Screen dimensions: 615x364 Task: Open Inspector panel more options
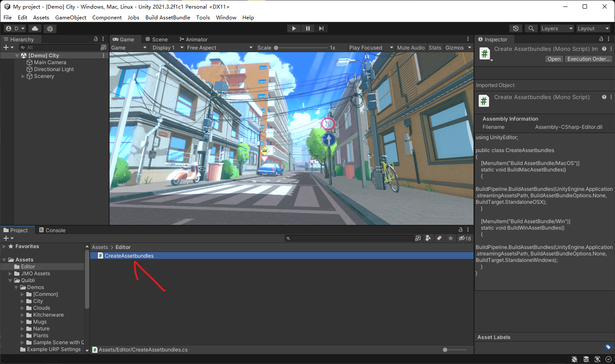609,39
